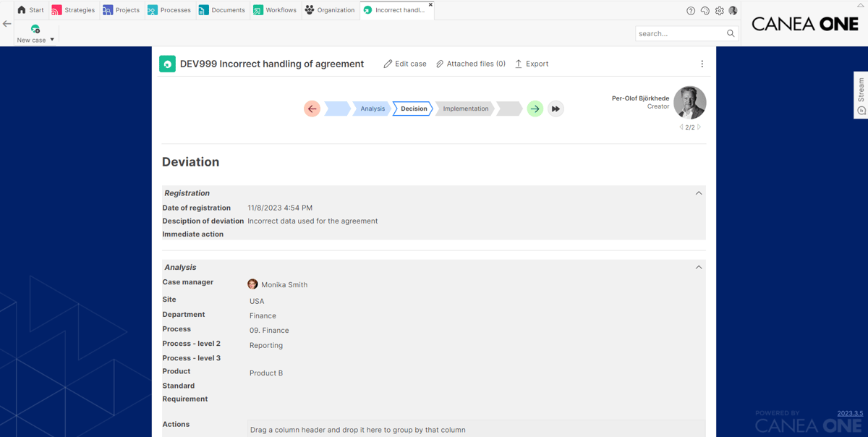The image size is (868, 437).
Task: Open the New case dropdown arrow
Action: point(52,40)
